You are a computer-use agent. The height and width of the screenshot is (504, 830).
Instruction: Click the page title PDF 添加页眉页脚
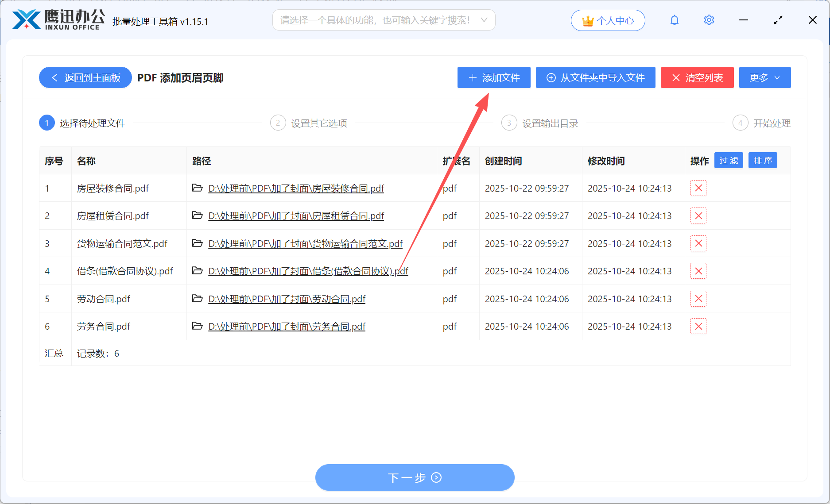point(180,78)
